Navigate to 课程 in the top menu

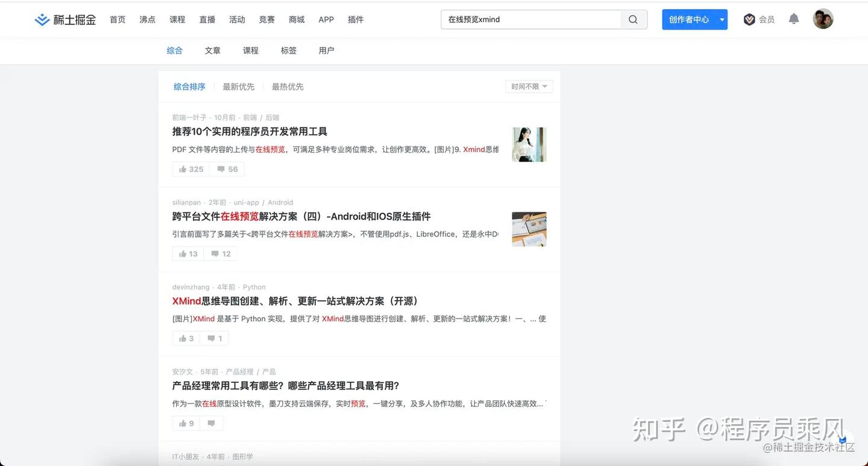[177, 19]
